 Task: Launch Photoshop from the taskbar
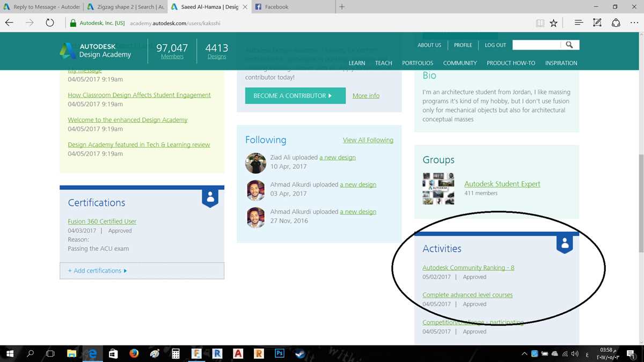click(280, 353)
